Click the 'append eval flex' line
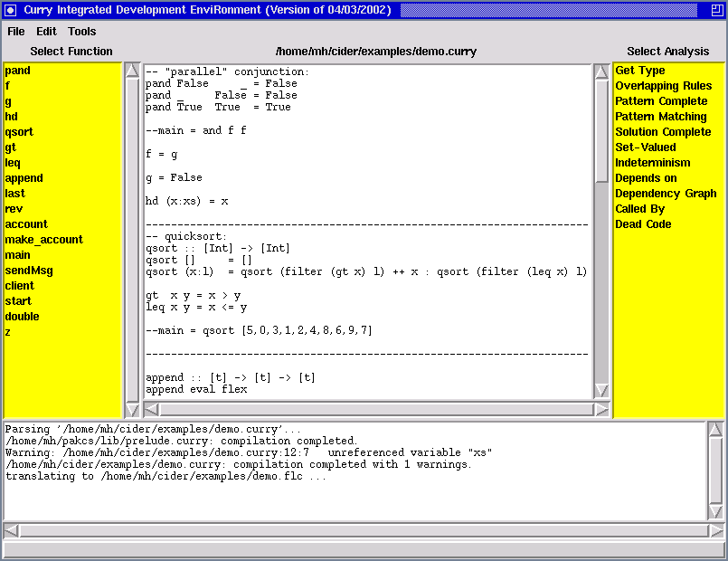Screen dimensions: 728x561 tap(196, 389)
